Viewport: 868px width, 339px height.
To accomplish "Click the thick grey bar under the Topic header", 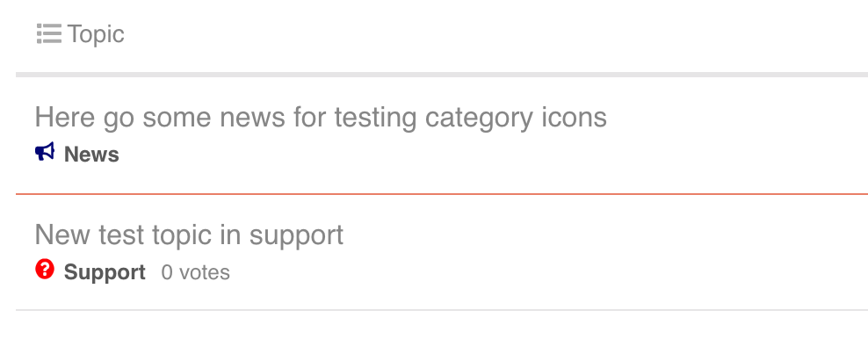I will click(x=442, y=75).
